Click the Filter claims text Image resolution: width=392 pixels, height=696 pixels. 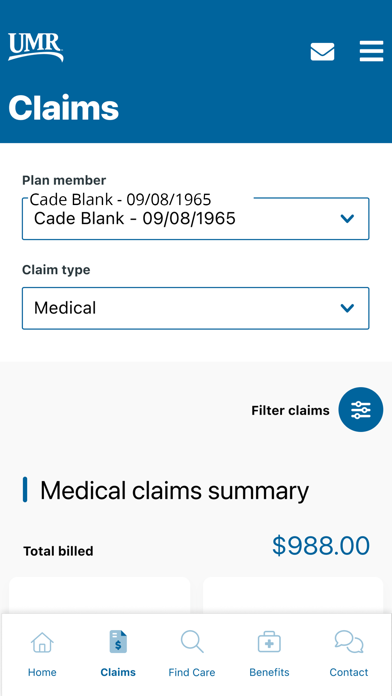[290, 411]
